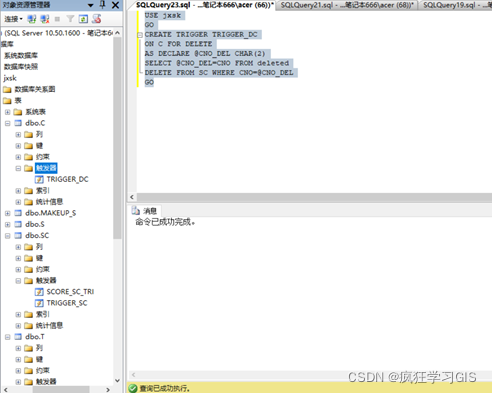Click the disconnect server icon
The height and width of the screenshot is (393, 492).
click(x=45, y=19)
